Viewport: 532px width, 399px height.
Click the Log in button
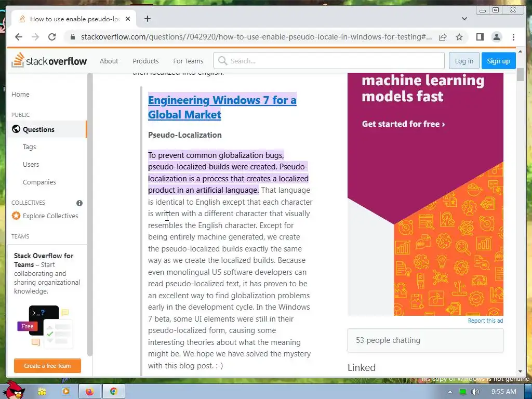click(x=464, y=61)
